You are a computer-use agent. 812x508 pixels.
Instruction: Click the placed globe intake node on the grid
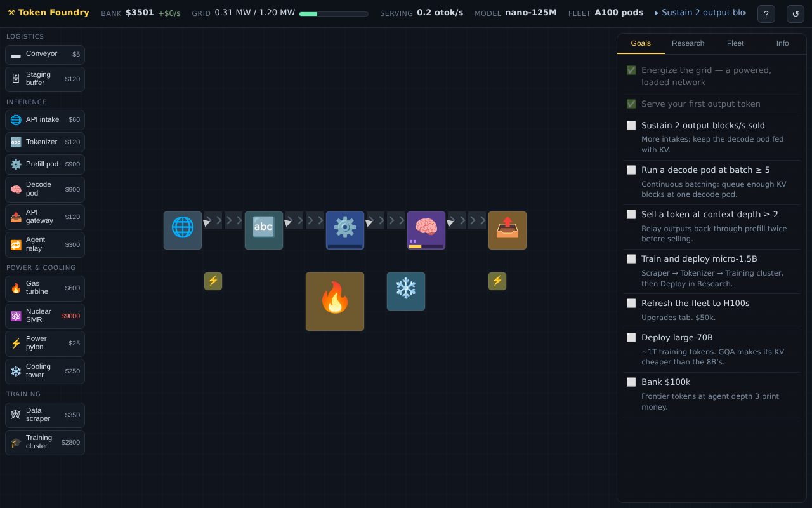pyautogui.click(x=183, y=231)
